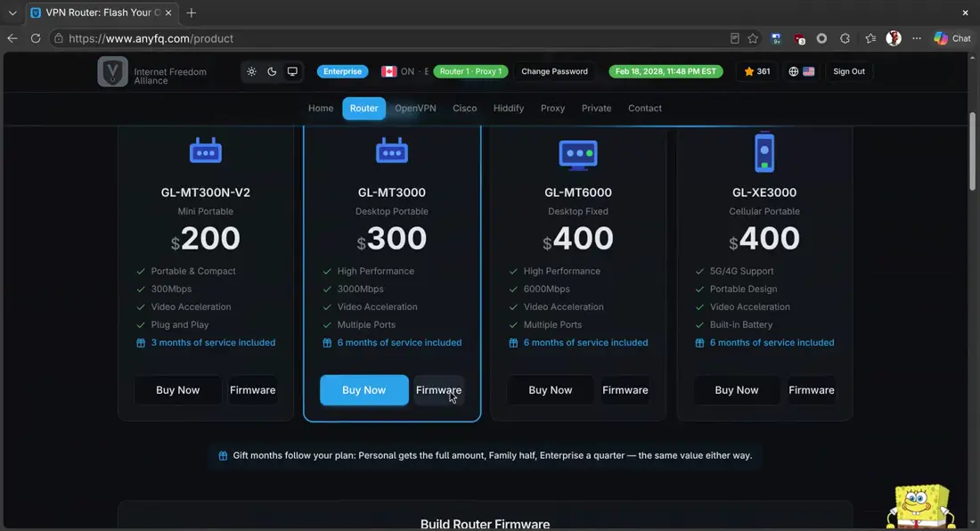
Task: Select system theme monitor icon
Action: point(292,71)
